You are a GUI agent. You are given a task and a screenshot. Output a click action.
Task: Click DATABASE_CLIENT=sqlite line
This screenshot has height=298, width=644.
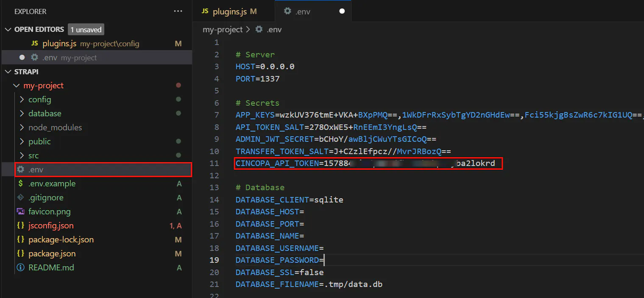coord(290,200)
